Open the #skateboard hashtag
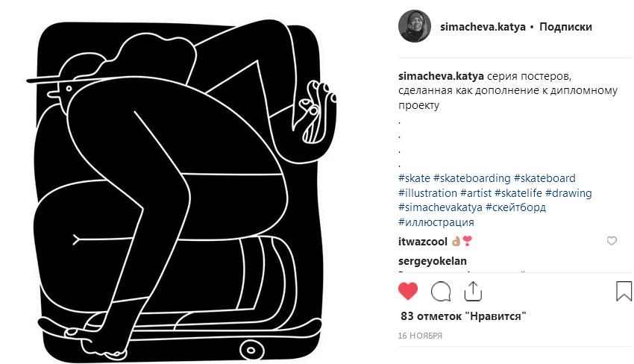The image size is (634, 364). click(x=544, y=178)
